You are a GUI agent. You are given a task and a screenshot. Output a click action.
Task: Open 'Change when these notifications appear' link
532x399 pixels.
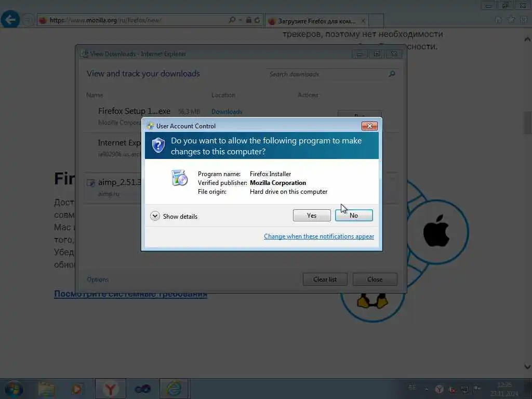(319, 236)
